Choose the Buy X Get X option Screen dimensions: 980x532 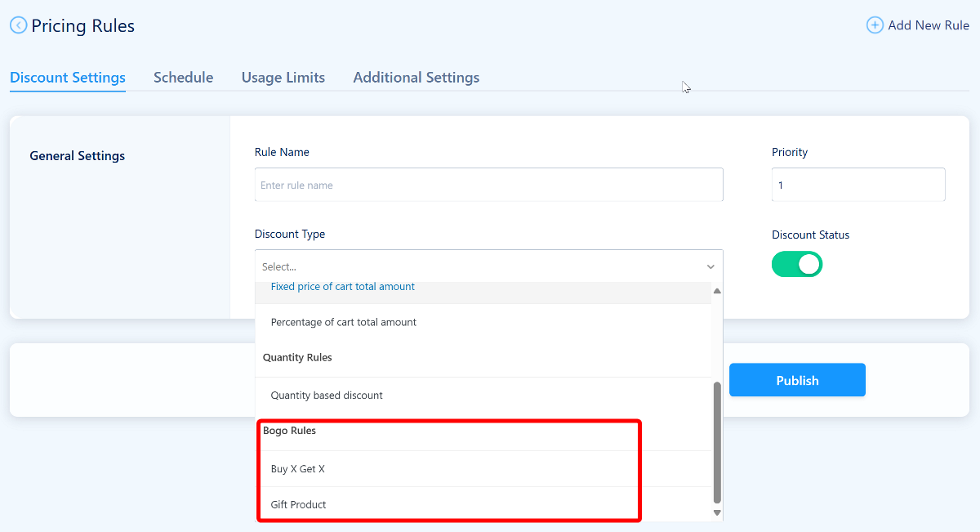[298, 469]
